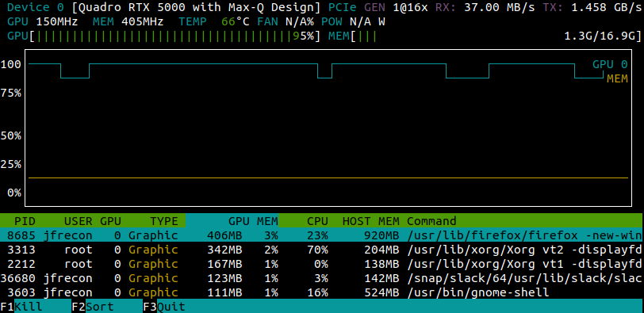This screenshot has width=644, height=313.
Task: Click the 16% CPU value for gnome-shell
Action: click(x=317, y=292)
